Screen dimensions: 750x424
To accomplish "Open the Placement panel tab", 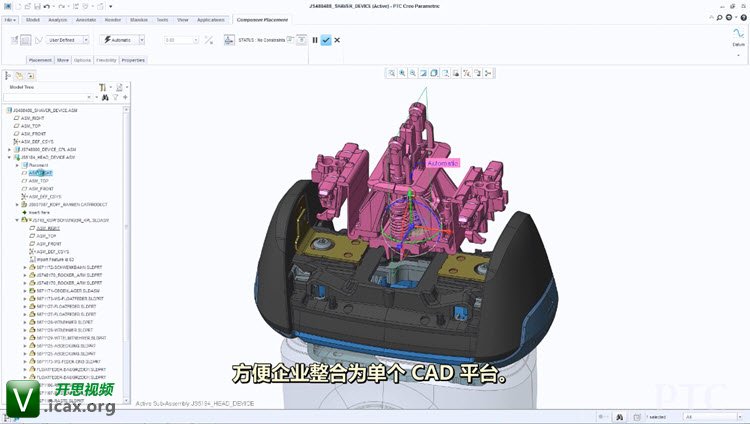I will coord(39,60).
